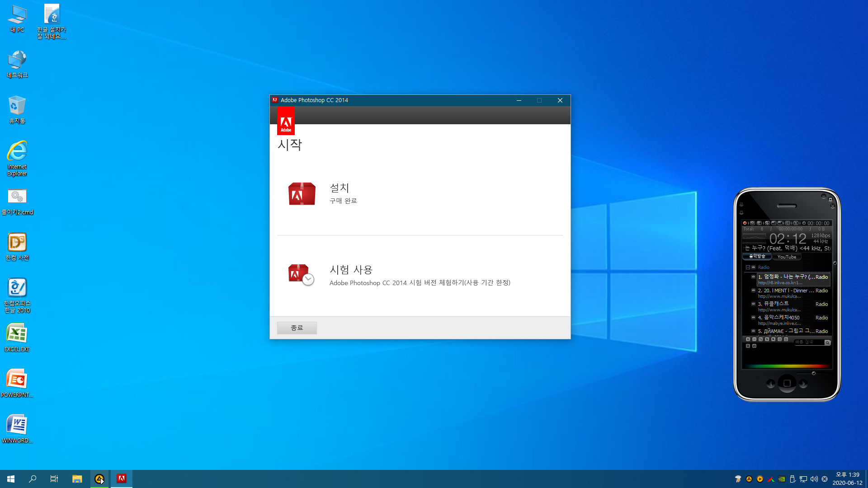Click the taskbar clock showing 오후 1:39
This screenshot has width=868, height=488.
point(847,479)
